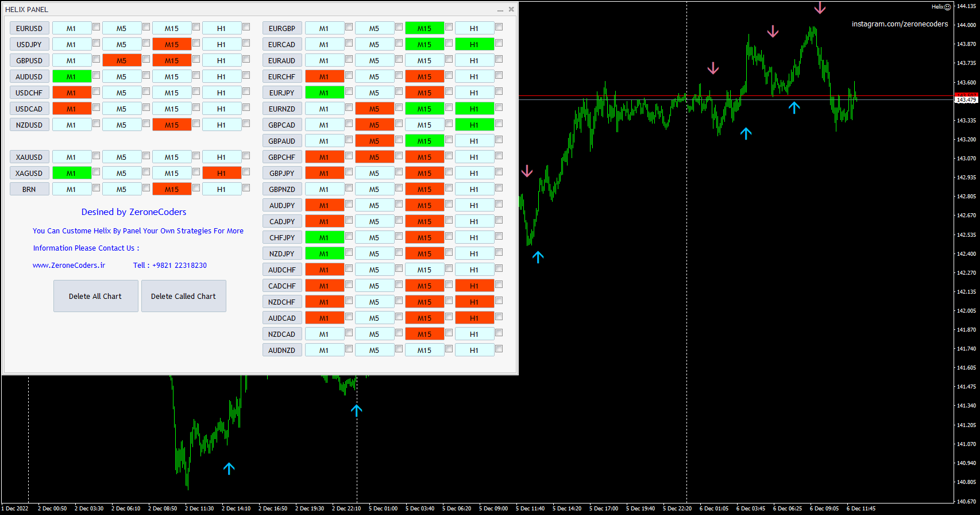Enable the checkbox next to XAUUSD H1
Image resolution: width=980 pixels, height=515 pixels.
click(x=246, y=156)
